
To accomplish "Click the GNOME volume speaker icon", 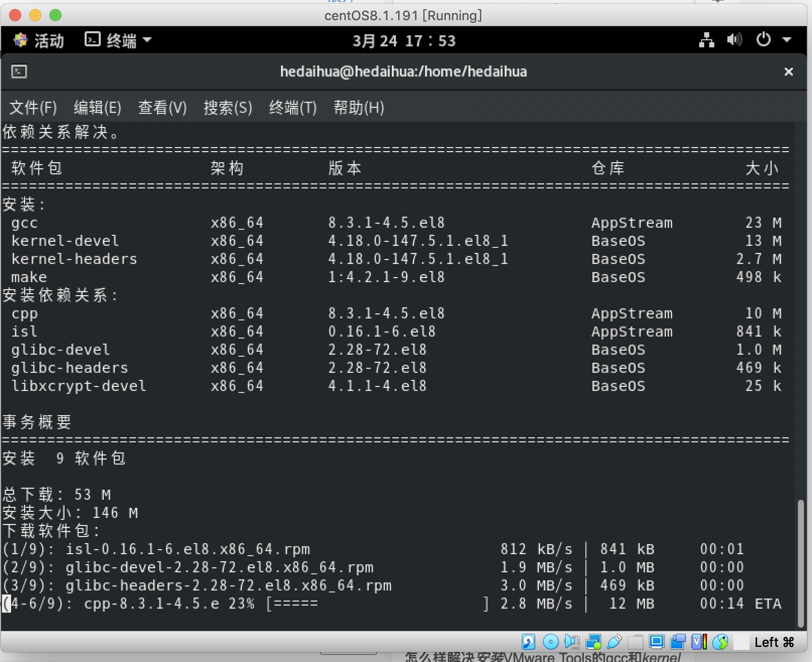I will 734,39.
